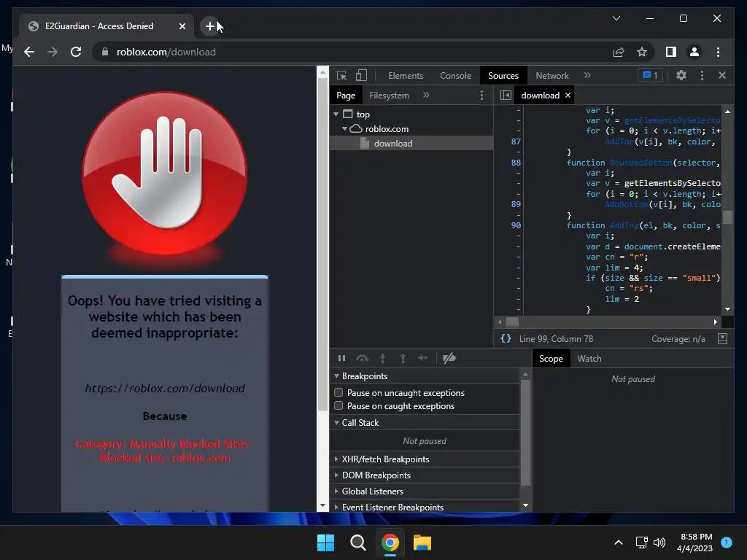Screen dimensions: 747x560
Task: Switch to the Watch tab
Action: coord(589,359)
